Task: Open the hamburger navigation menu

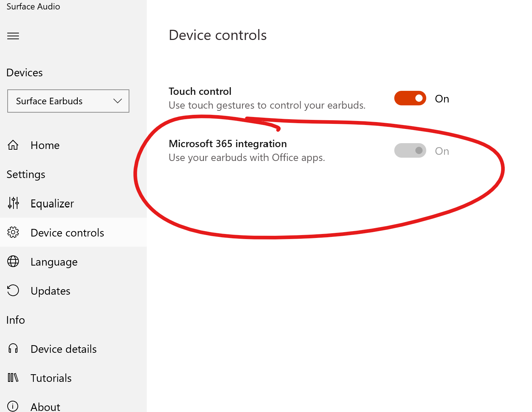Action: coord(13,36)
